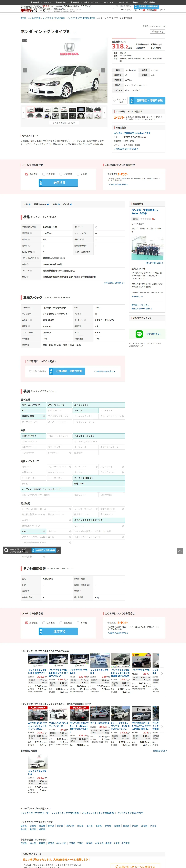Click the heart お気に入り追加 button beside price box

[x=120, y=100]
